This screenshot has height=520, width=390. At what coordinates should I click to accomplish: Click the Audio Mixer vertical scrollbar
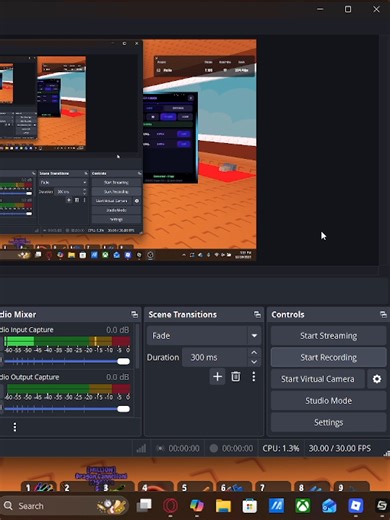coord(137,347)
